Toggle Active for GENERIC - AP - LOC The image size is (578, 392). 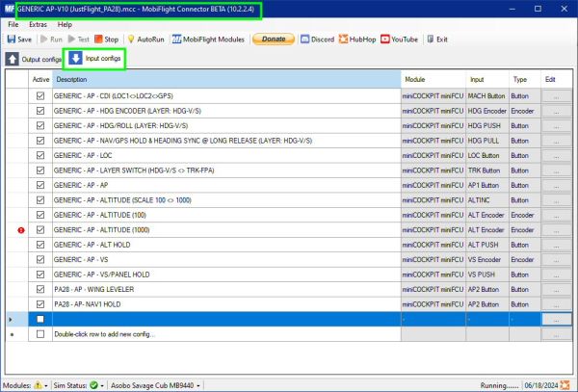(40, 155)
